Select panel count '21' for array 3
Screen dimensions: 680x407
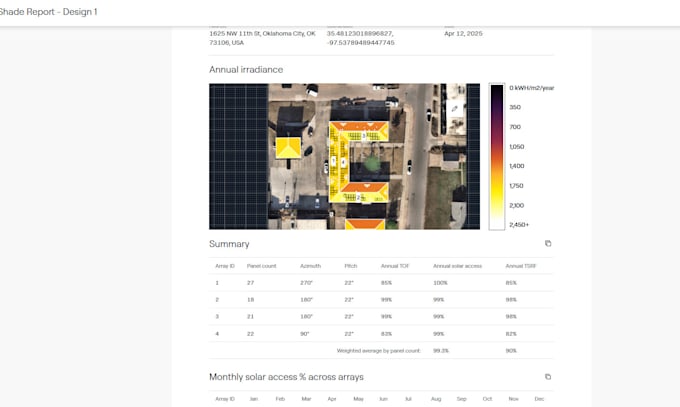[x=250, y=317]
